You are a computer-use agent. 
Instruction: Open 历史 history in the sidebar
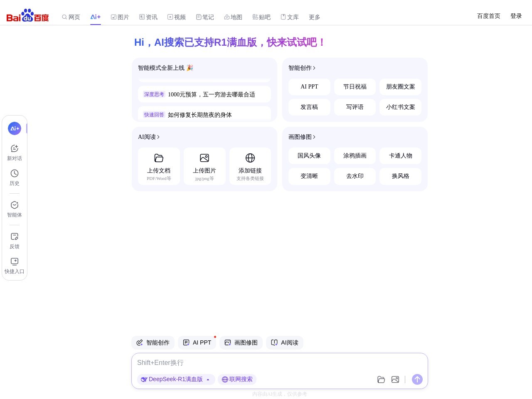pyautogui.click(x=15, y=177)
